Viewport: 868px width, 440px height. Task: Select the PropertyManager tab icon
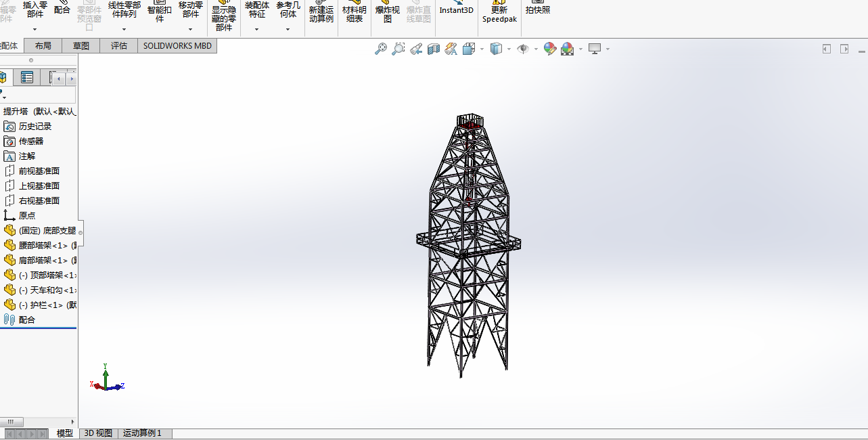coord(27,77)
